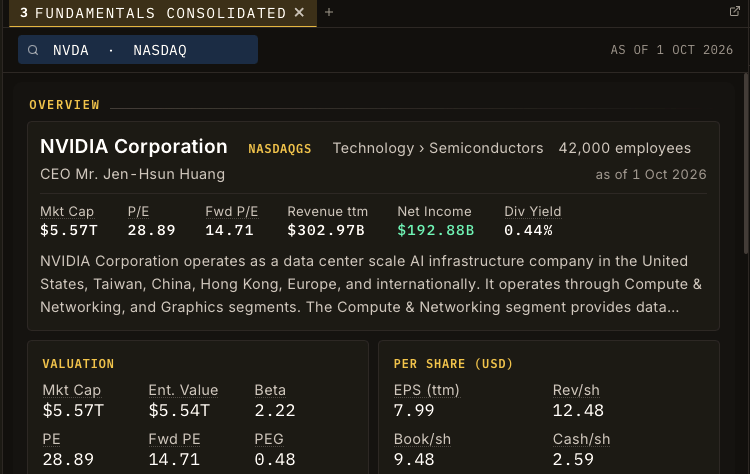Click $5.57T value in Valuation panel

tap(73, 410)
